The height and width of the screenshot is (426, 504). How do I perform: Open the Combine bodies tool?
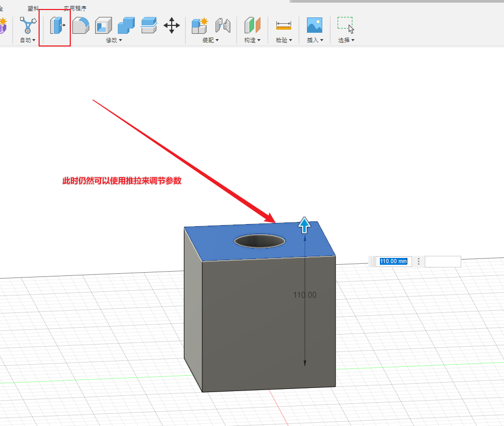click(126, 25)
